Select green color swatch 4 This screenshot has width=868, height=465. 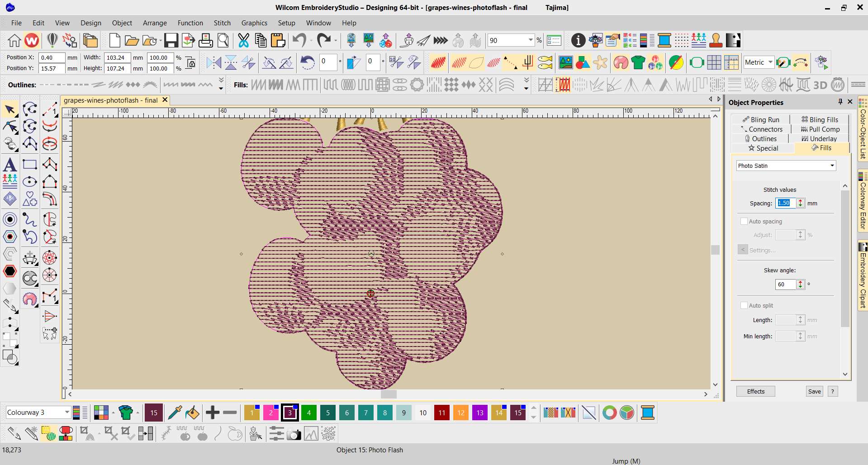(x=309, y=413)
